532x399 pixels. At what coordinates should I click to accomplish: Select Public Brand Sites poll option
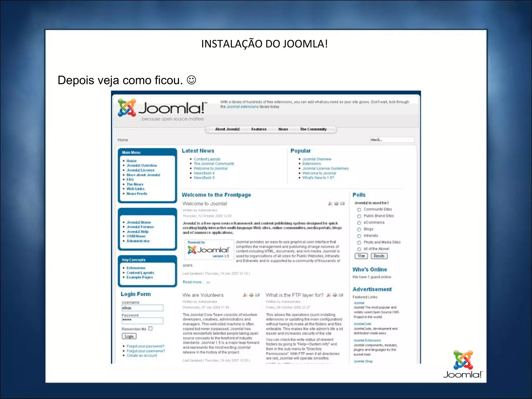coord(359,216)
